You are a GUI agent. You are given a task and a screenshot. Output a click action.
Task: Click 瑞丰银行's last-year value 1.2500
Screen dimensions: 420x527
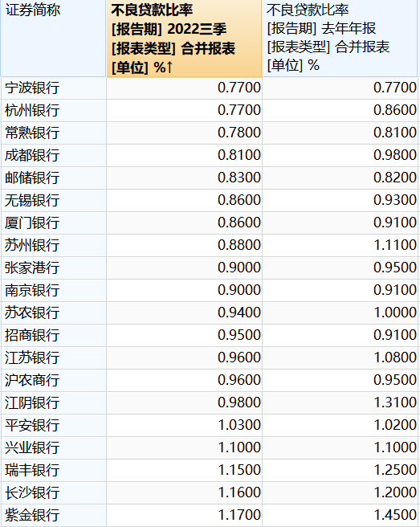[x=395, y=471]
